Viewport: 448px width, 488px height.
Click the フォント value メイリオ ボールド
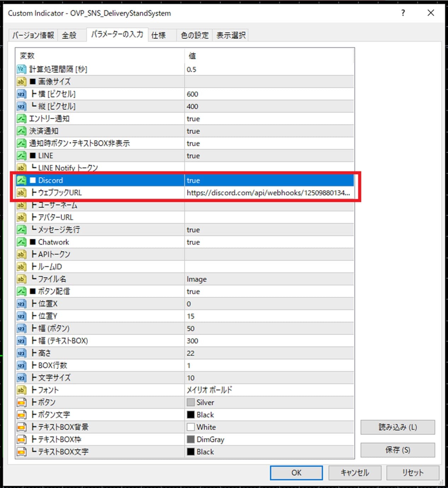coord(209,390)
